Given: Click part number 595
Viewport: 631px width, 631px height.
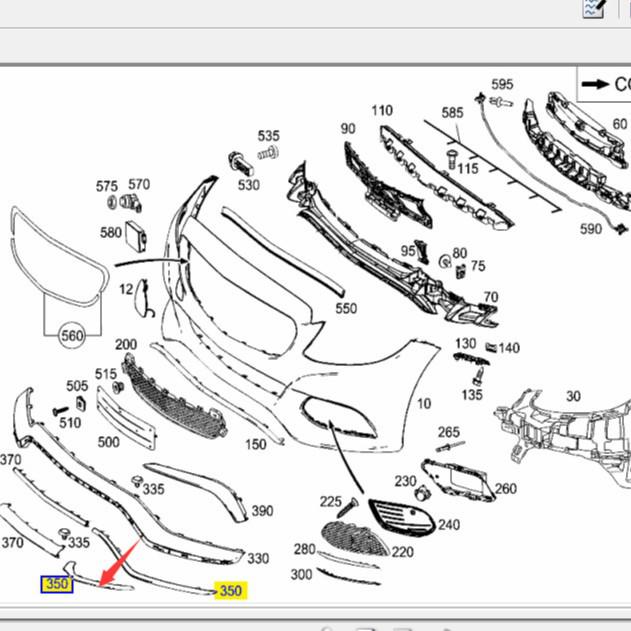Looking at the screenshot, I should 502,84.
